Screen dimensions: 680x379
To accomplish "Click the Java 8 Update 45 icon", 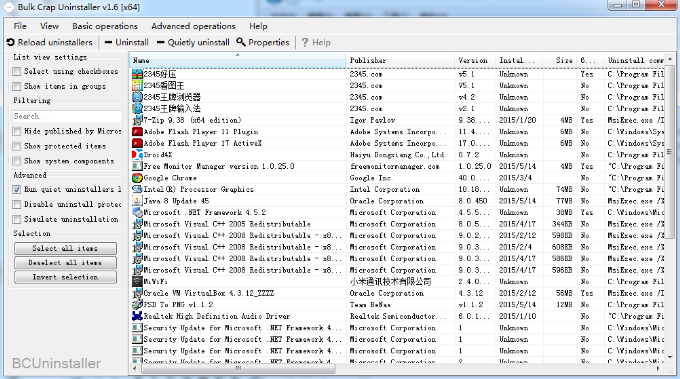I will pos(137,201).
